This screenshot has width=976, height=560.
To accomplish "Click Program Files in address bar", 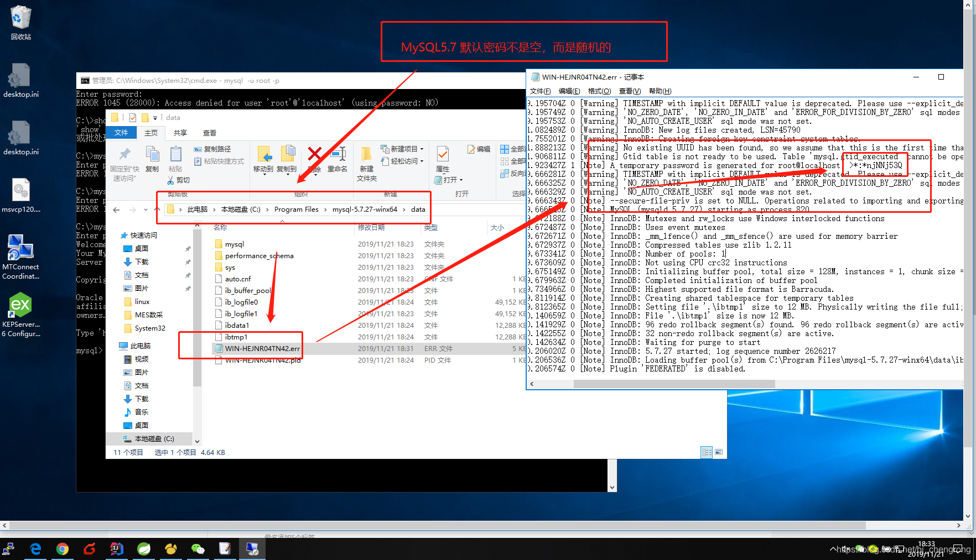I will point(297,210).
